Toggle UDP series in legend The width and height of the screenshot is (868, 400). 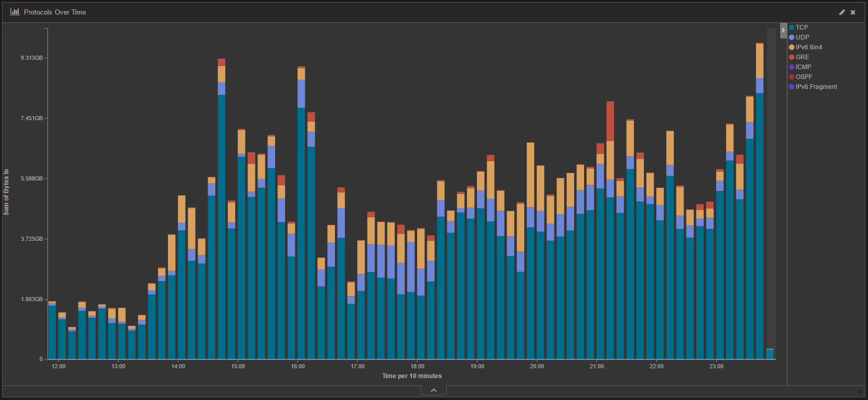(x=799, y=37)
